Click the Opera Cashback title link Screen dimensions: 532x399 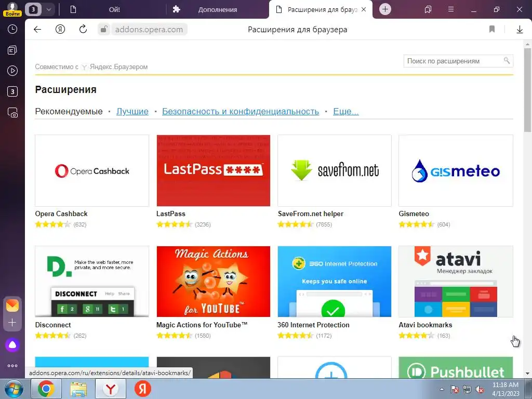tap(61, 214)
